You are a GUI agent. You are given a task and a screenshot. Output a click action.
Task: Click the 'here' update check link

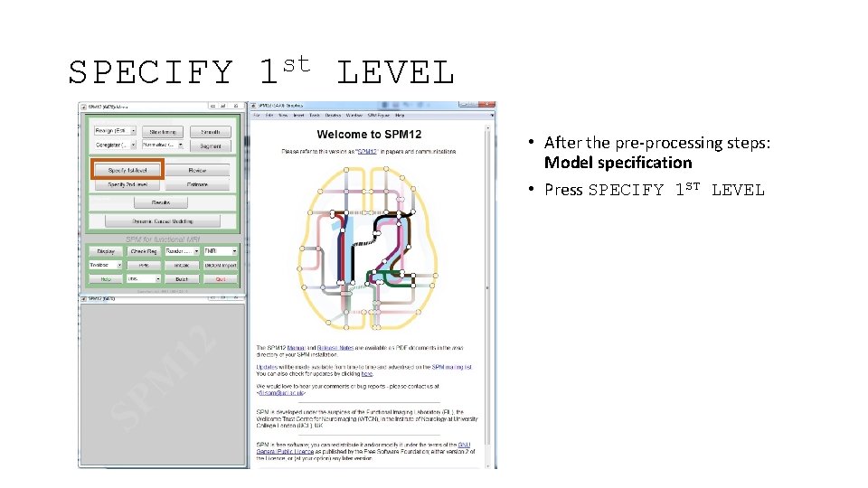[x=366, y=374]
